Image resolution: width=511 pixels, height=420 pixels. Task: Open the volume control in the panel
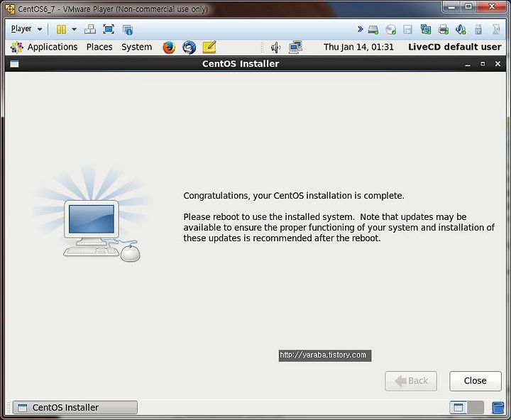point(275,48)
